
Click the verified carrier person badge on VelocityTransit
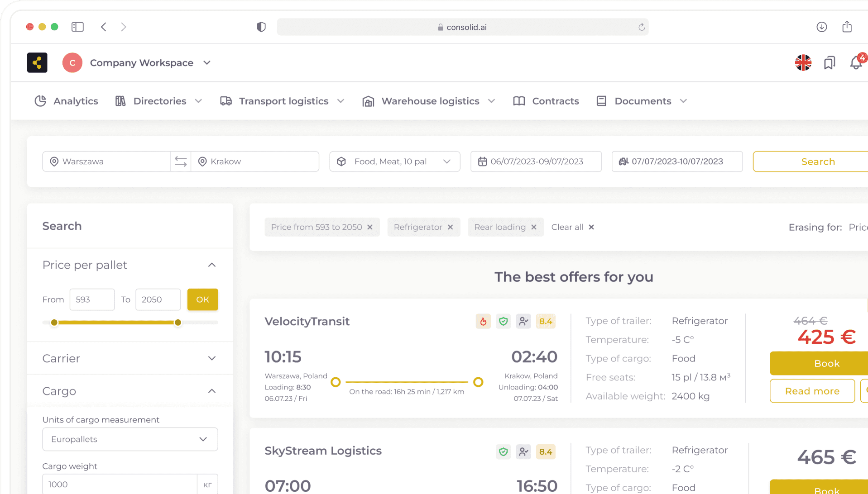(x=523, y=321)
